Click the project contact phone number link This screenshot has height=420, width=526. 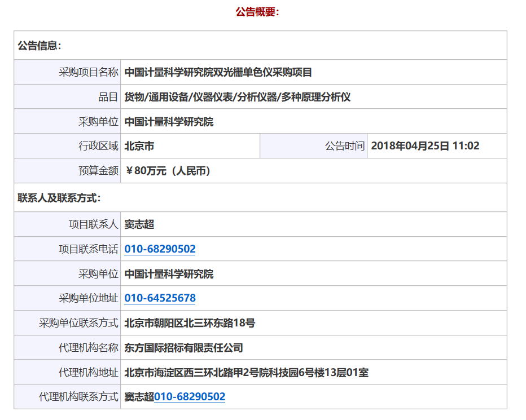(x=160, y=249)
